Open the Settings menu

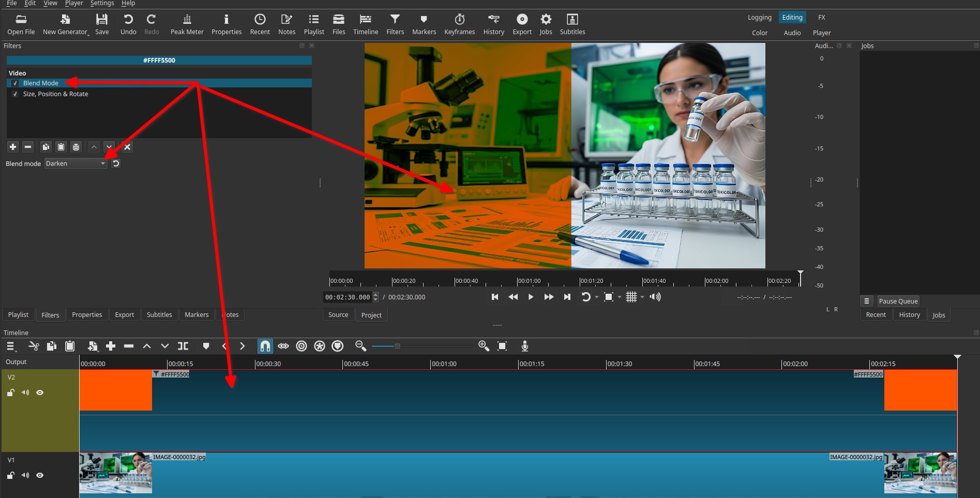102,3
